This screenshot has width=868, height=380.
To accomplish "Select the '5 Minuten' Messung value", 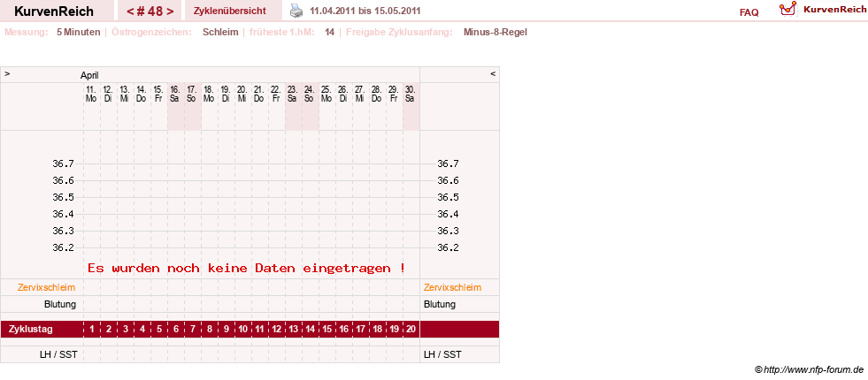I will click(x=79, y=32).
